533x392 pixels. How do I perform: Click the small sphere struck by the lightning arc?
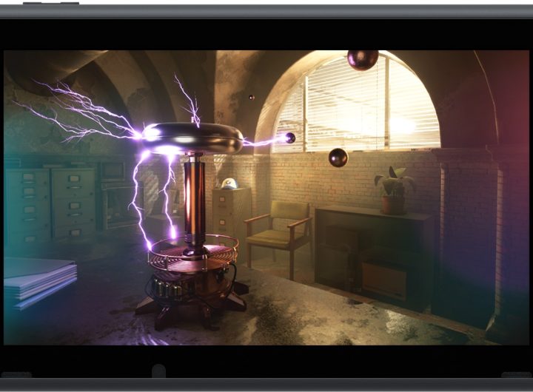click(x=290, y=138)
